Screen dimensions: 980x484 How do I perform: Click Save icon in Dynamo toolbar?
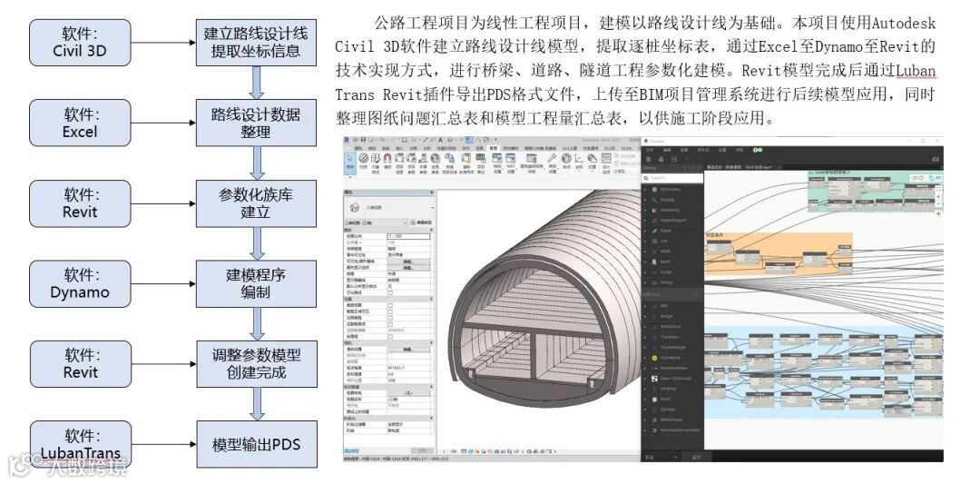point(673,159)
